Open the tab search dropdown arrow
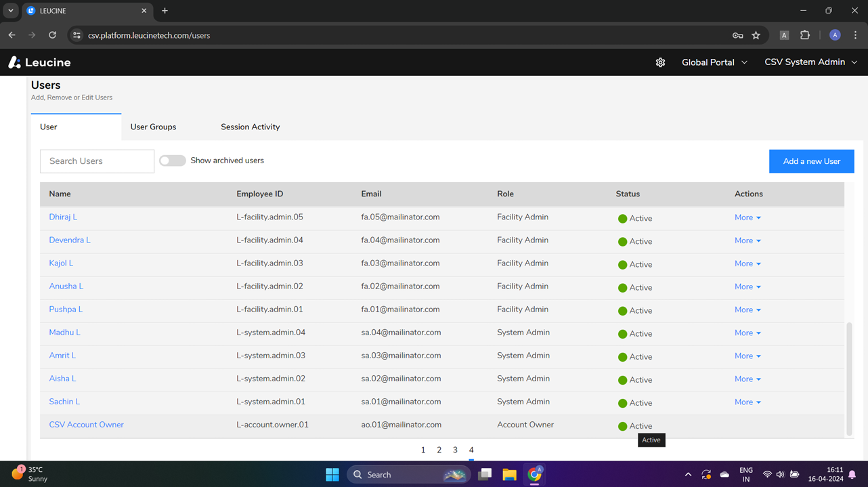 (10, 11)
